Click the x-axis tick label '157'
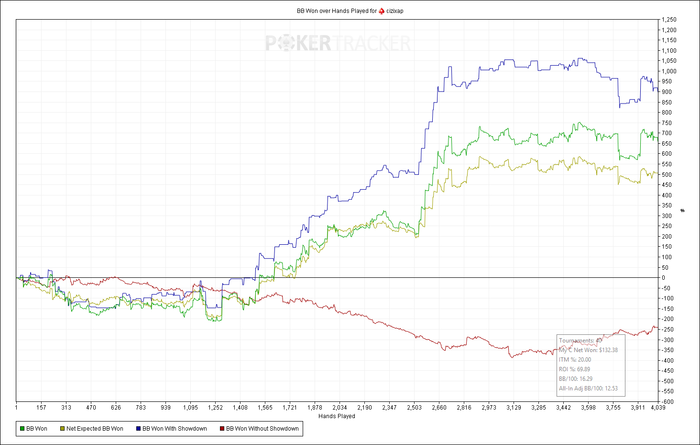The image size is (700, 445). 41,408
